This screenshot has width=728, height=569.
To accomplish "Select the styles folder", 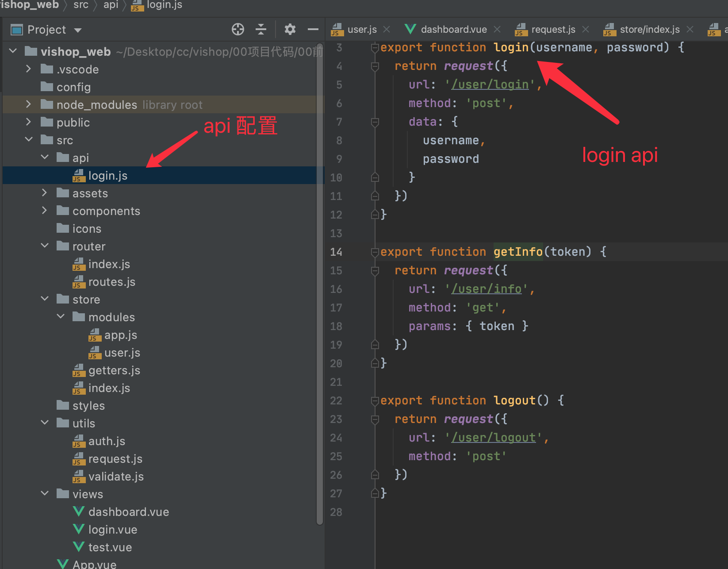I will (x=81, y=406).
